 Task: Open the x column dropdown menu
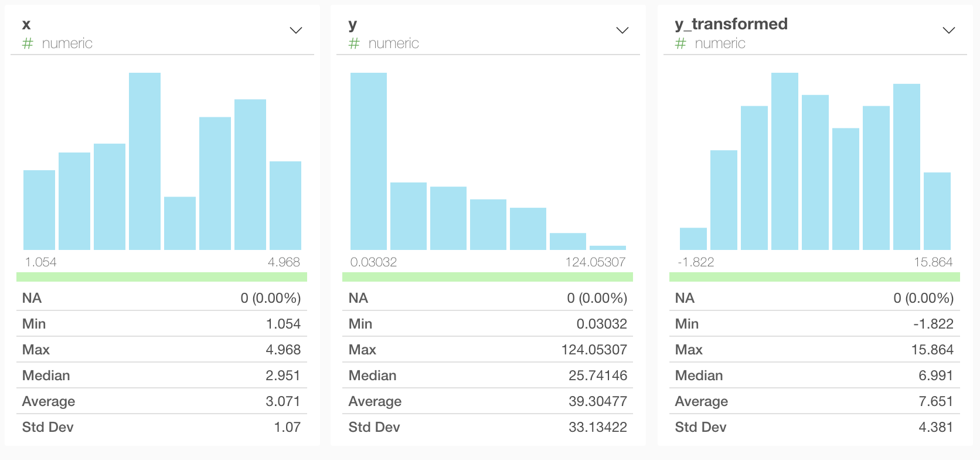296,30
